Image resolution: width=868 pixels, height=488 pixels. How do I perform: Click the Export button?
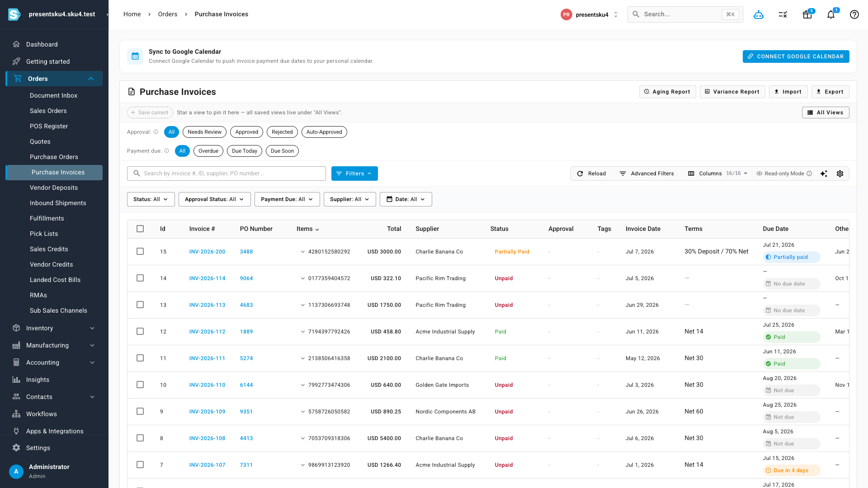click(830, 92)
